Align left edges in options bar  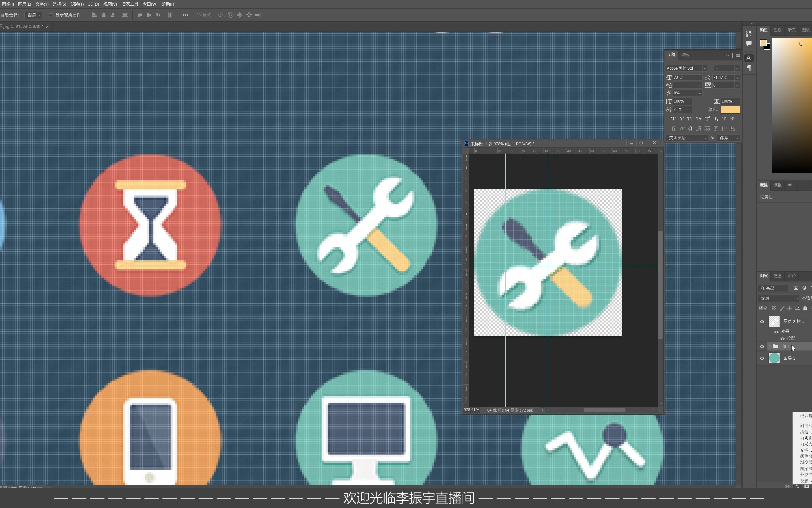pyautogui.click(x=95, y=15)
